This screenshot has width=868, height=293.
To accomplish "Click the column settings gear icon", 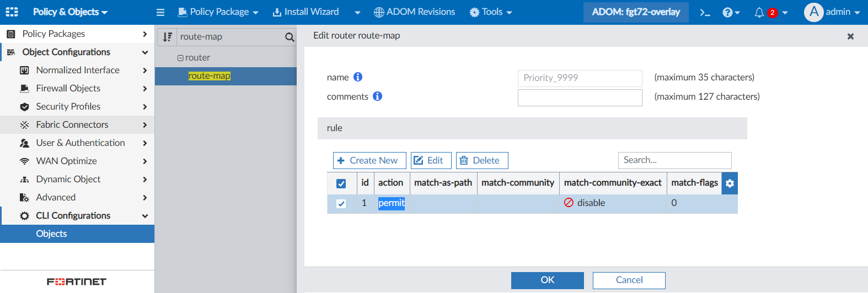I will [730, 183].
